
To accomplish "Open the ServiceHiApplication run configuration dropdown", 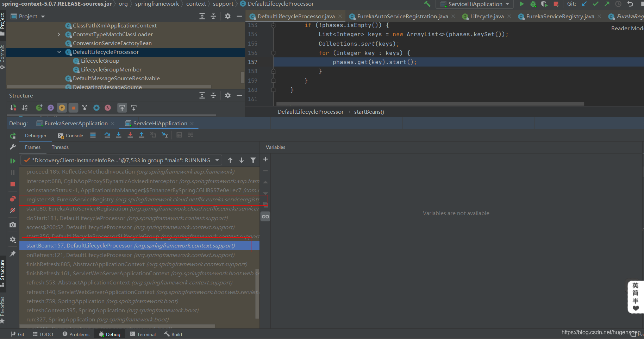I will [x=475, y=4].
